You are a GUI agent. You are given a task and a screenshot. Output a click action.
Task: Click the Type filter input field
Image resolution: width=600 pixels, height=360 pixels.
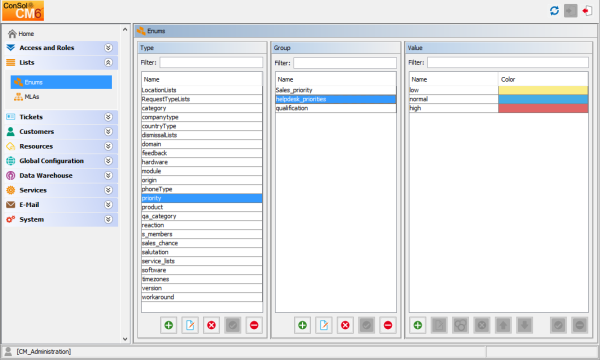(x=211, y=62)
